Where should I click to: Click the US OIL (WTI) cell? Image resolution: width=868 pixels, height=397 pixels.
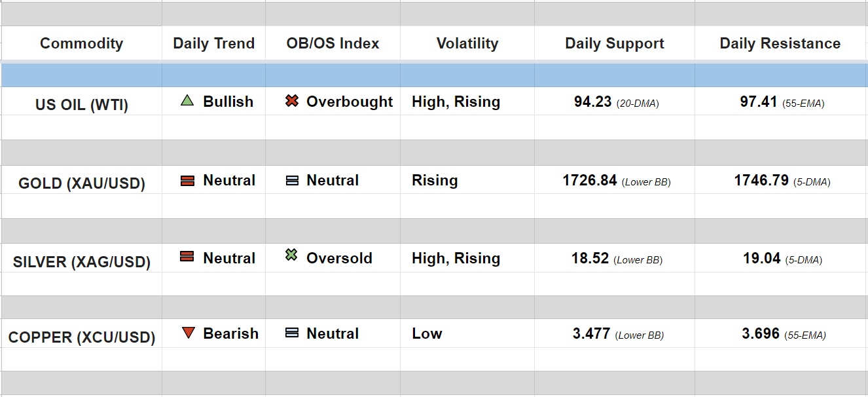81,105
